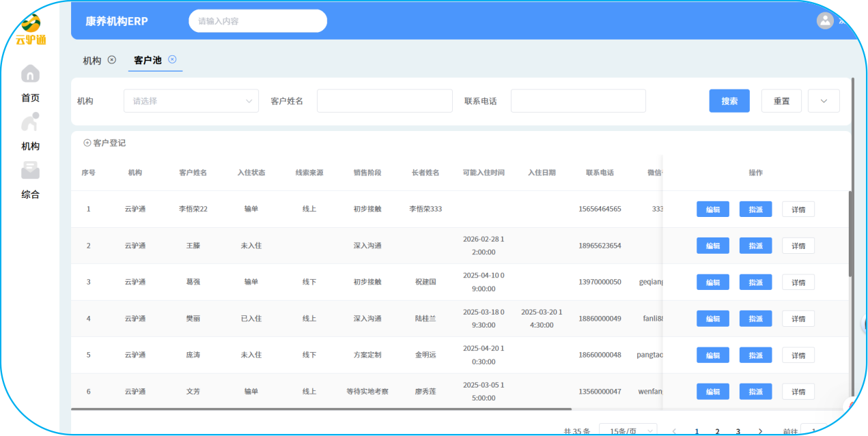Click 指派 for 庞涛
This screenshot has height=436, width=868.
point(755,355)
